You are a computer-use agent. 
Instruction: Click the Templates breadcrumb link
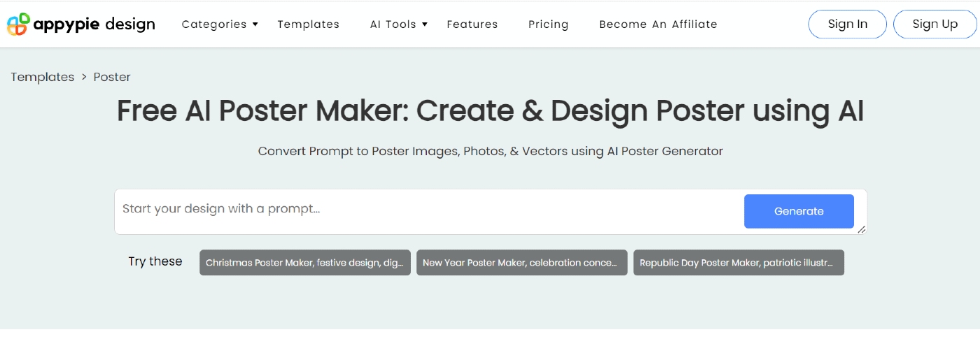pyautogui.click(x=42, y=77)
